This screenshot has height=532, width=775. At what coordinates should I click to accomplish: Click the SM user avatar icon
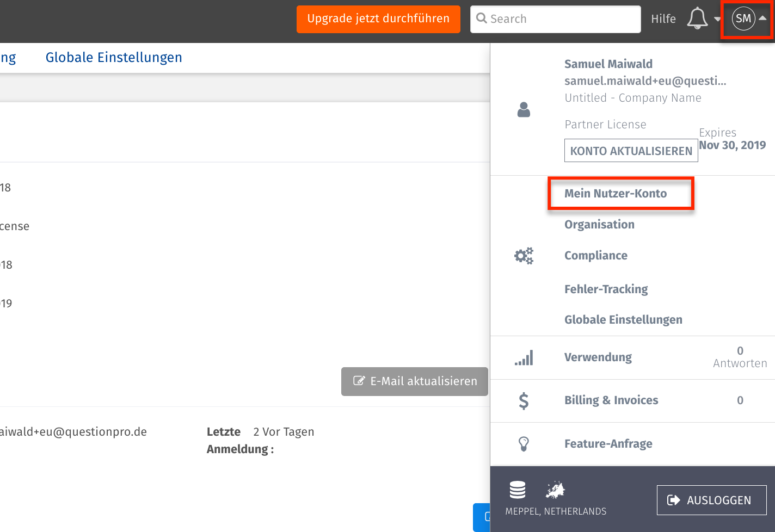743,18
